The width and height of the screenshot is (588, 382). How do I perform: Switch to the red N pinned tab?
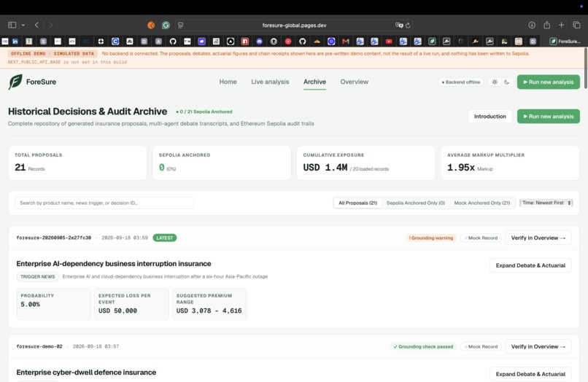pos(245,42)
